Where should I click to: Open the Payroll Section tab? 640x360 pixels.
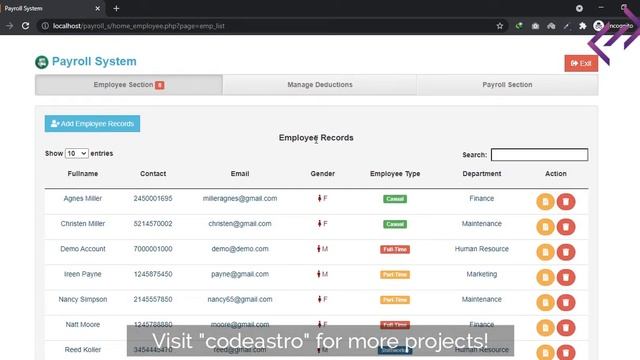click(x=507, y=85)
